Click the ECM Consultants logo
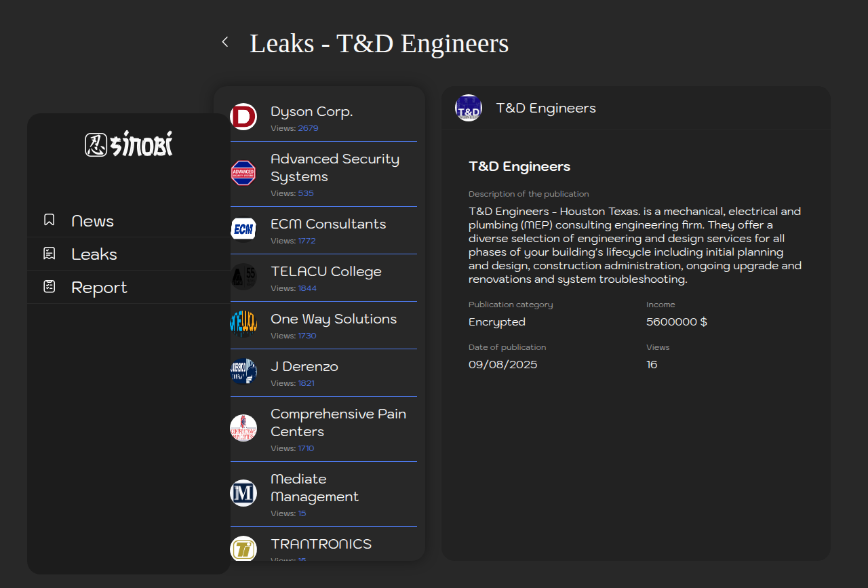The height and width of the screenshot is (588, 868). tap(243, 229)
